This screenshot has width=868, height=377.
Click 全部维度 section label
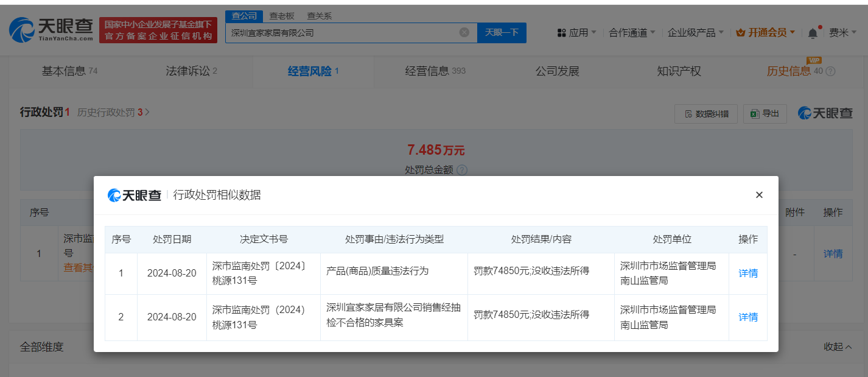(41, 347)
